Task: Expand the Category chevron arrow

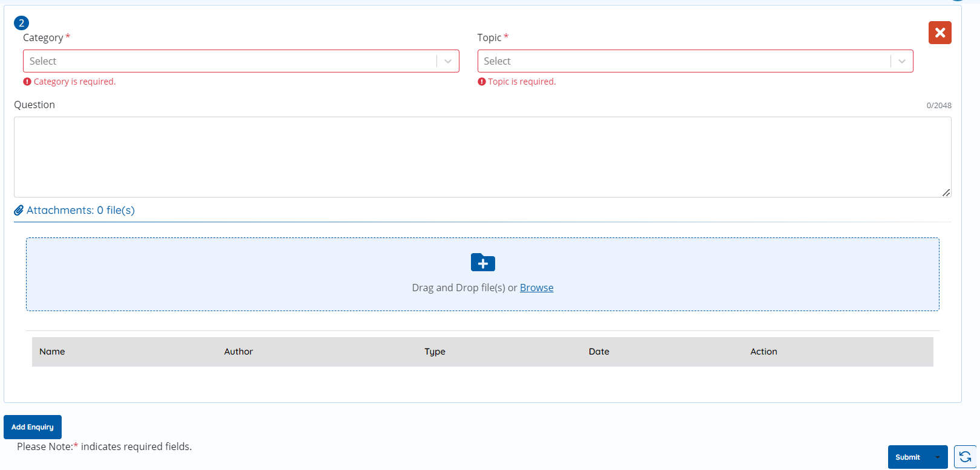Action: click(x=448, y=61)
